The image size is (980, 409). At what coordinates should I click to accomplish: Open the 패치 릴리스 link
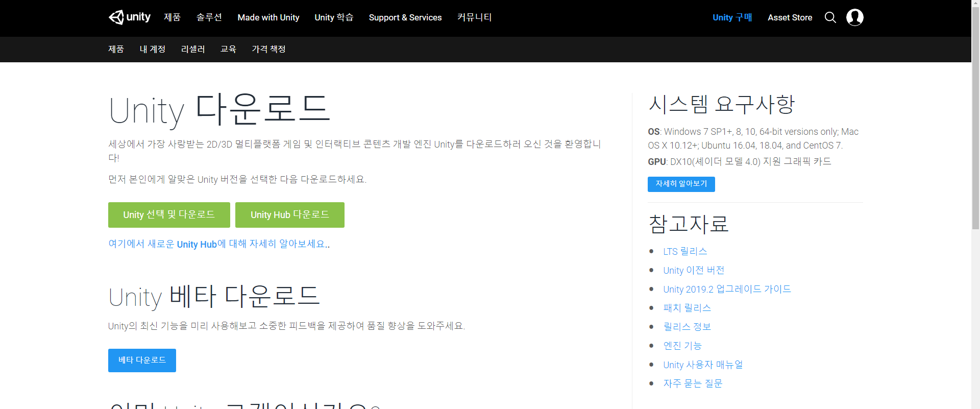[687, 308]
